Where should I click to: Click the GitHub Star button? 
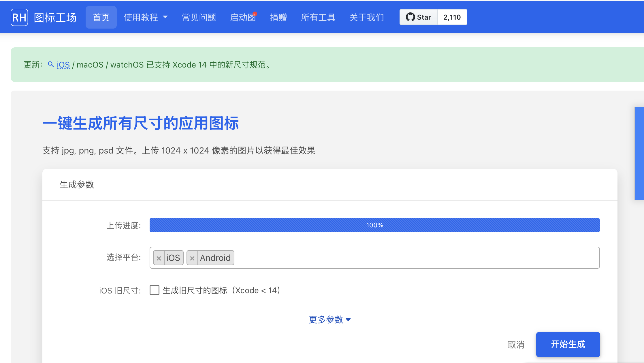(x=419, y=17)
